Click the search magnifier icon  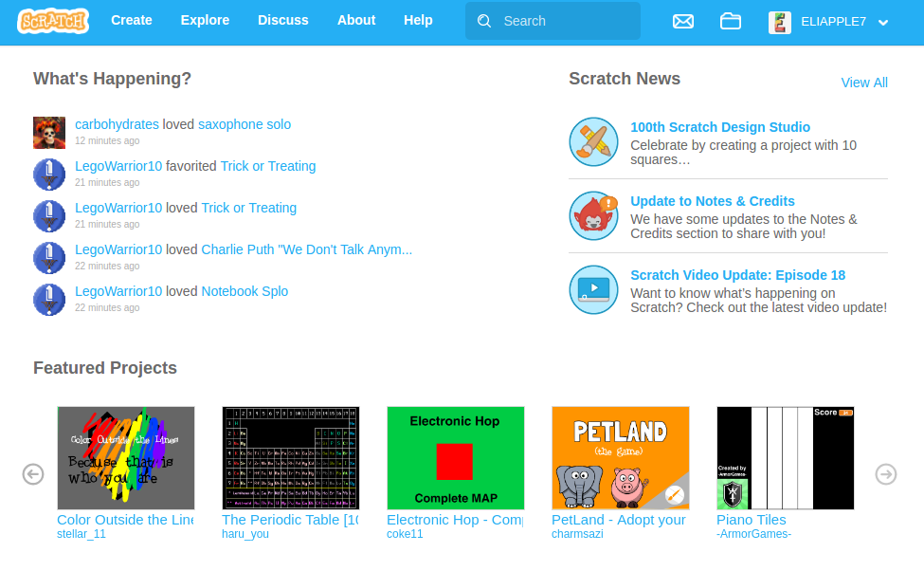(484, 21)
